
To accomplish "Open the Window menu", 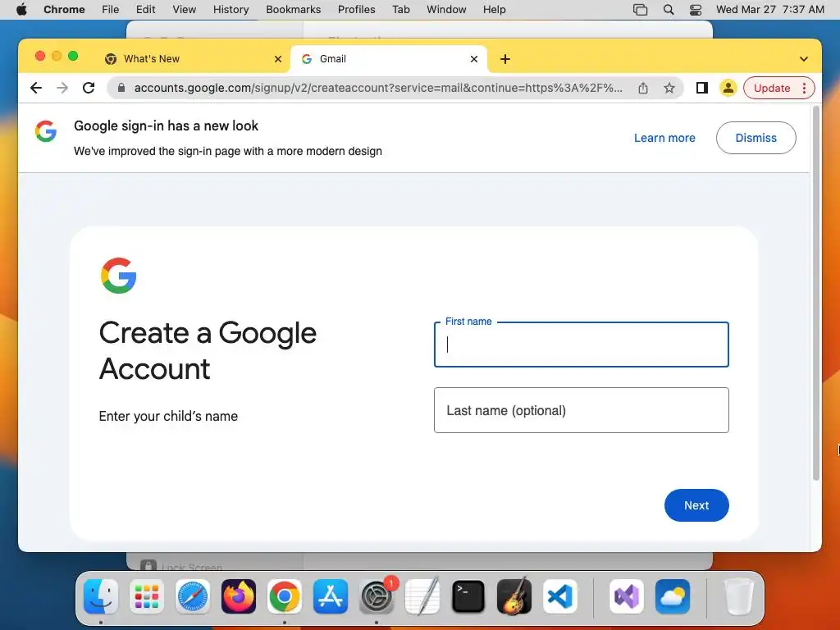I will 446,10.
